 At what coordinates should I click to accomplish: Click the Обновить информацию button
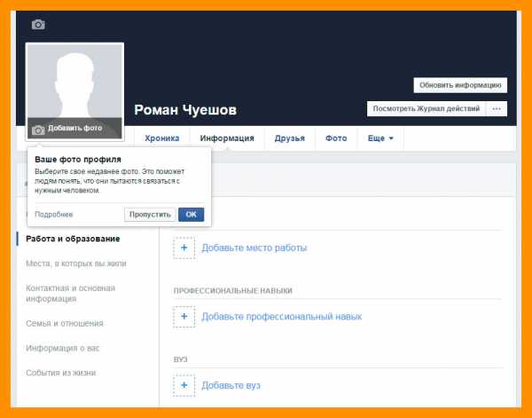(460, 85)
